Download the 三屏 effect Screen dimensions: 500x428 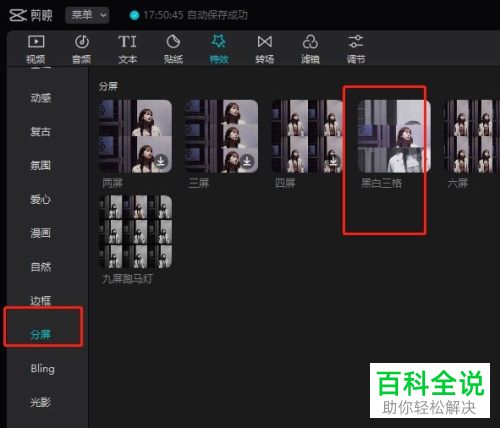click(247, 161)
